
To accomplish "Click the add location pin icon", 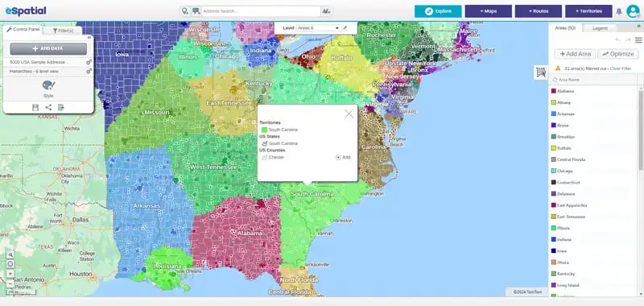I will click(185, 11).
